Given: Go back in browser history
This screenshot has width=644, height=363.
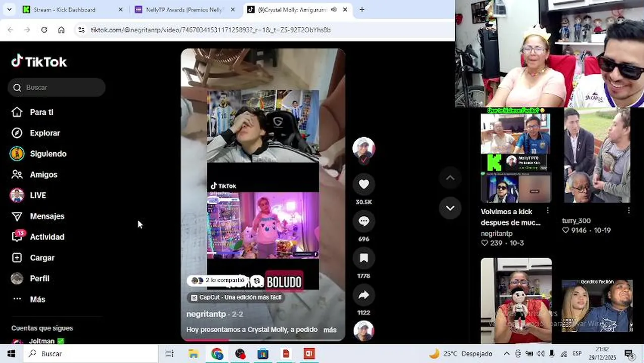Looking at the screenshot, I should coord(10,30).
